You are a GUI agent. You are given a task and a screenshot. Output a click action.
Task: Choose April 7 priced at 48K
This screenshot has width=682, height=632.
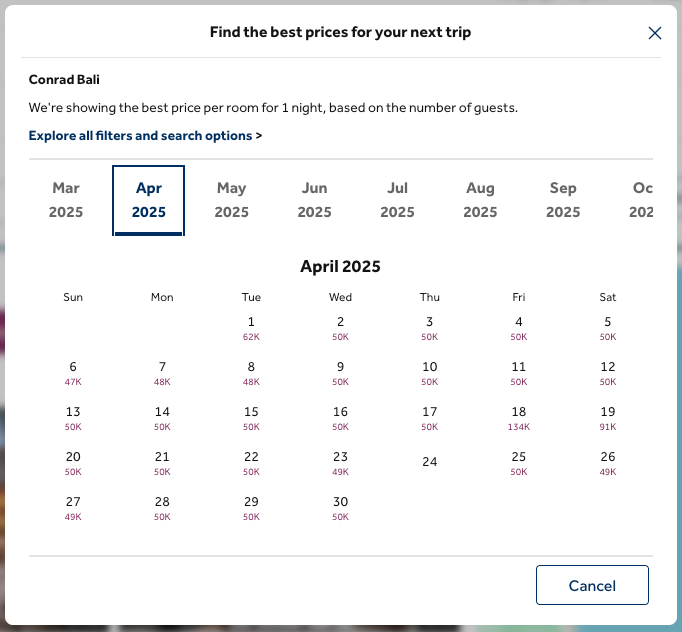[162, 373]
